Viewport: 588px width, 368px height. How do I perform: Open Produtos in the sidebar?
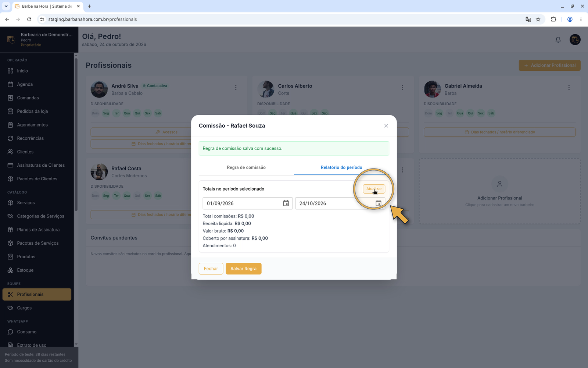(37, 256)
